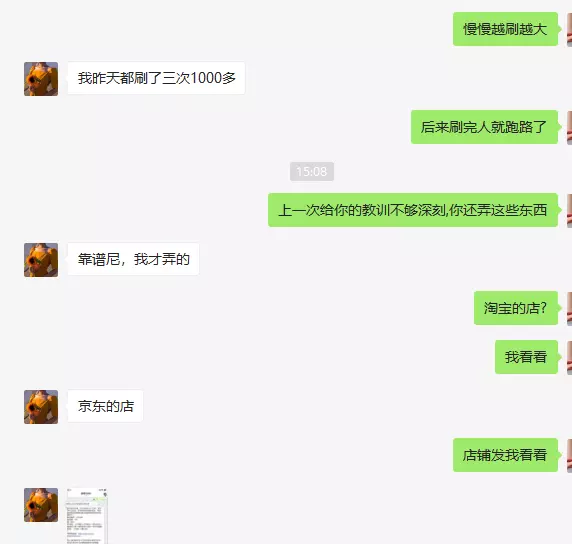Click the 慢慢越刷越大 message bubble
The image size is (572, 544).
[505, 29]
